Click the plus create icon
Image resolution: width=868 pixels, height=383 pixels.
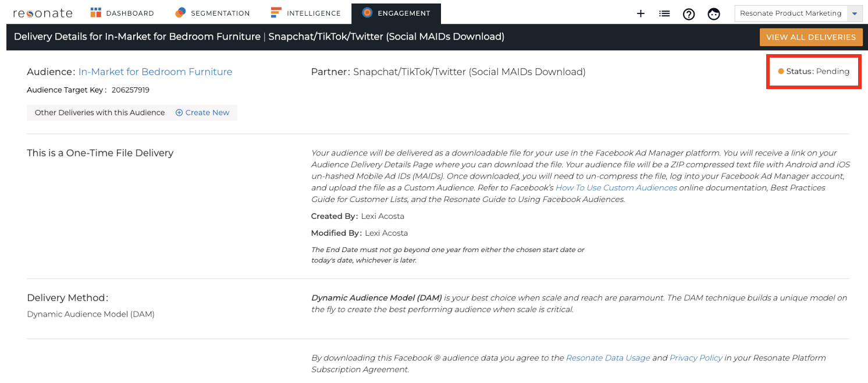pos(641,13)
